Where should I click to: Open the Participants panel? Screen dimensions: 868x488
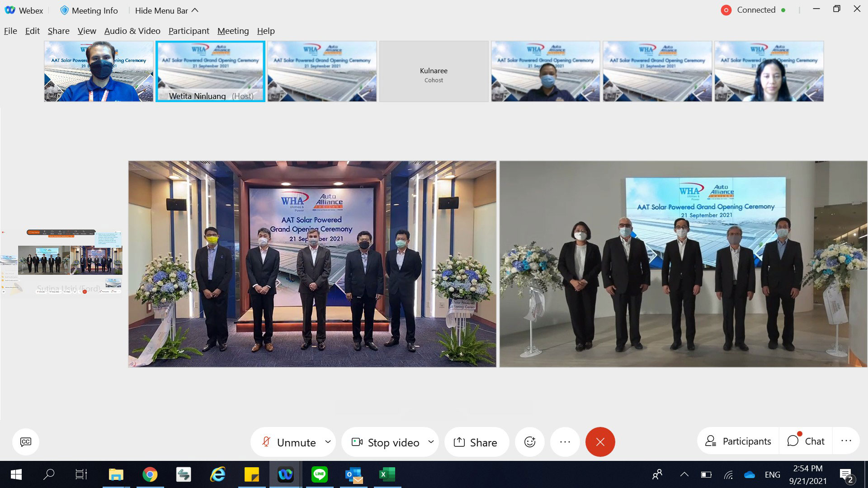click(738, 441)
